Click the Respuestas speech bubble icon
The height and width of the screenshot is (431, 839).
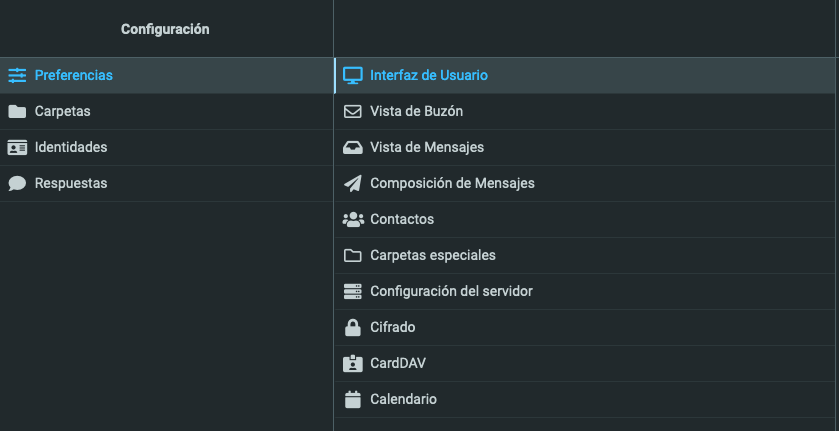pos(17,184)
